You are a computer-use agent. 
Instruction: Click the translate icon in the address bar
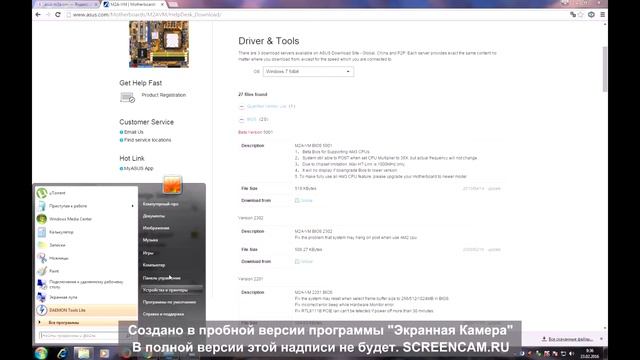pos(573,15)
